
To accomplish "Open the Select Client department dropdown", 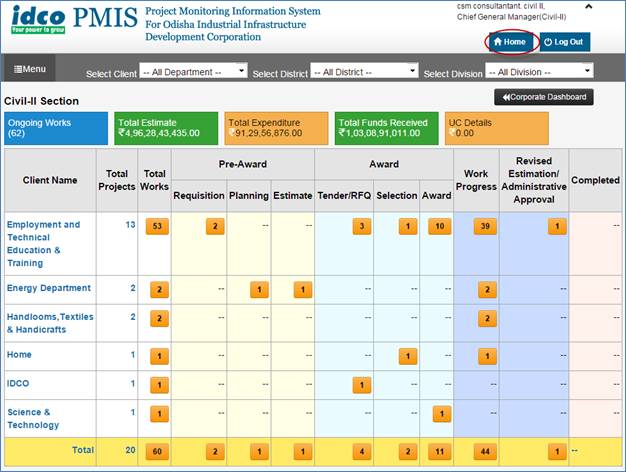I will point(193,72).
